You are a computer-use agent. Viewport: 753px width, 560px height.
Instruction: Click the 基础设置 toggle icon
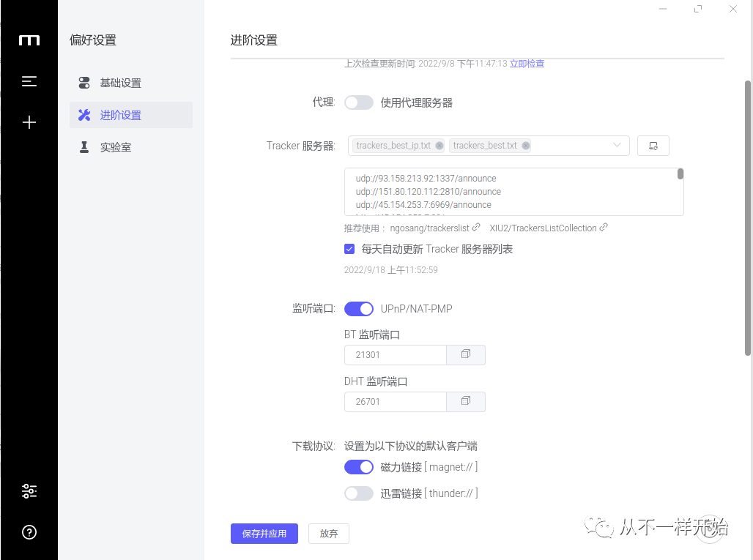pyautogui.click(x=84, y=83)
